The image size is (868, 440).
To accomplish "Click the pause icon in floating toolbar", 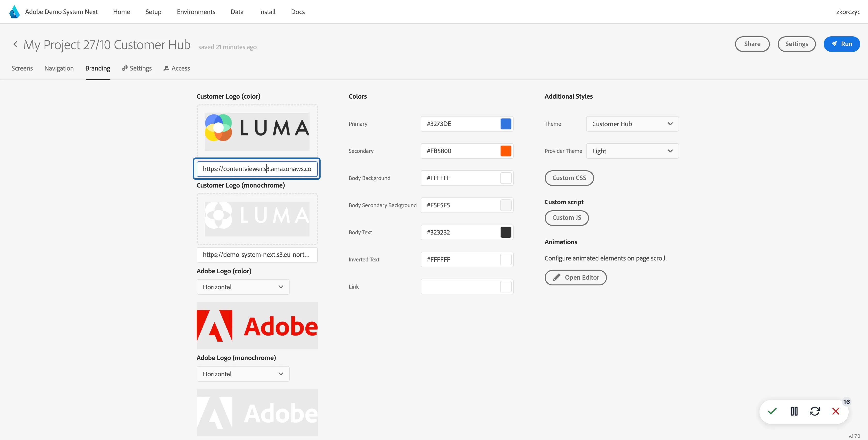I will coord(794,411).
